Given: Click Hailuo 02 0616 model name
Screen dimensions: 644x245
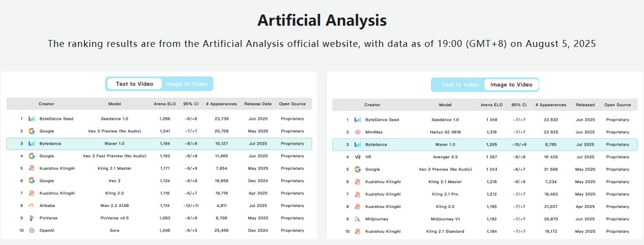Looking at the screenshot, I should click(445, 132).
